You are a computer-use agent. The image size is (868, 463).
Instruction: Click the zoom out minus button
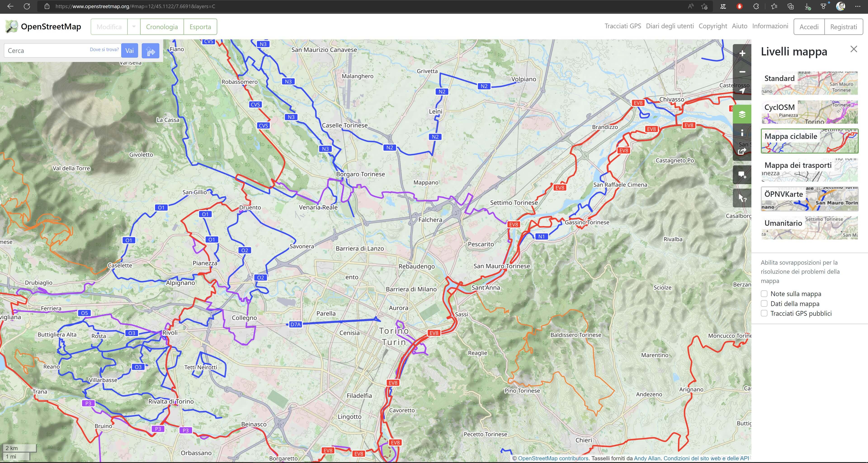(742, 72)
